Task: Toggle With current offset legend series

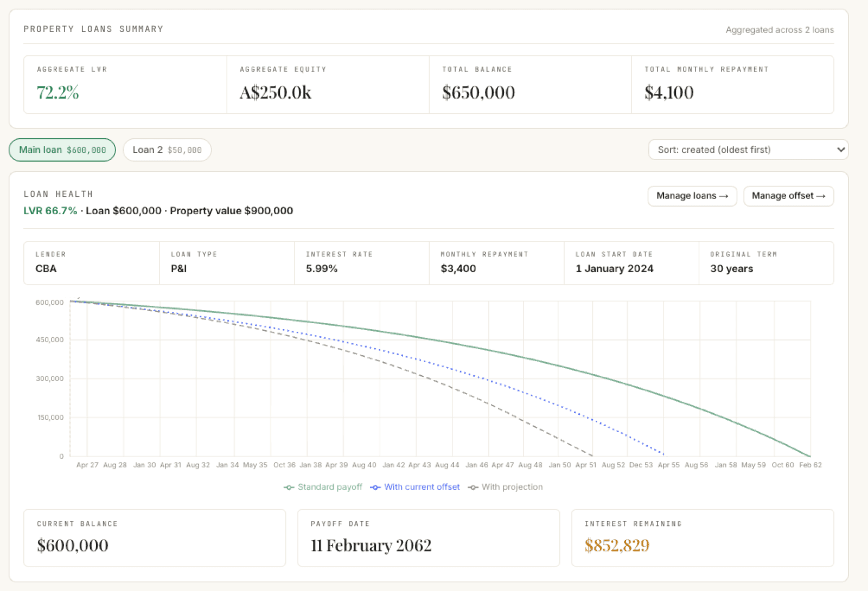Action: (415, 487)
